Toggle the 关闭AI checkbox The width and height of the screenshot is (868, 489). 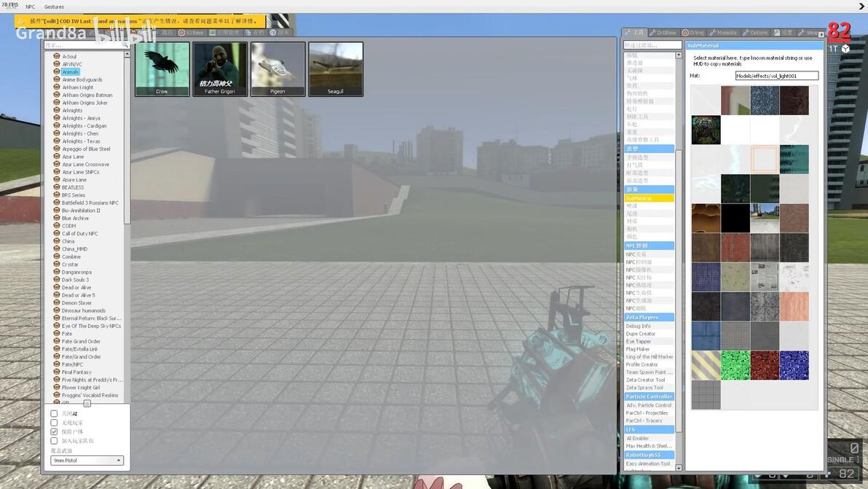click(54, 413)
